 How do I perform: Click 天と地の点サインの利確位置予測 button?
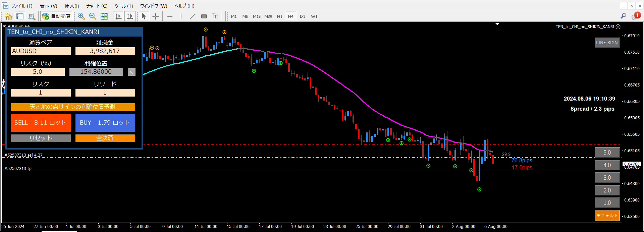73,107
